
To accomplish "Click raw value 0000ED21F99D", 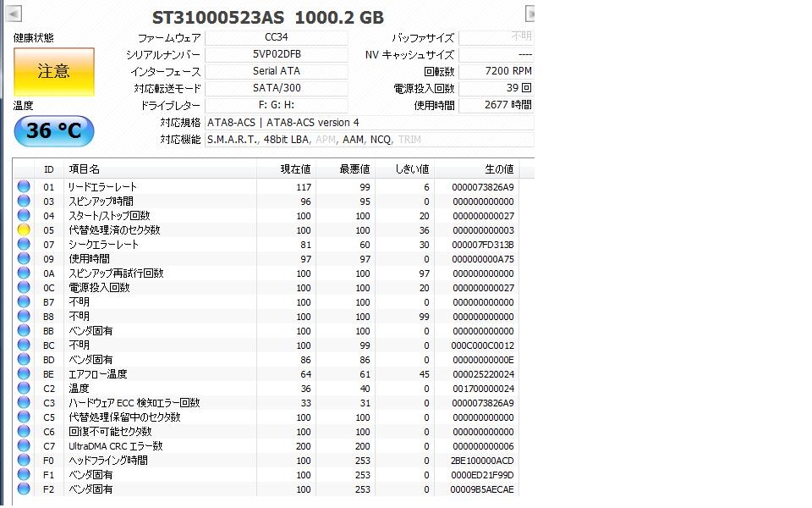I will click(x=483, y=475).
